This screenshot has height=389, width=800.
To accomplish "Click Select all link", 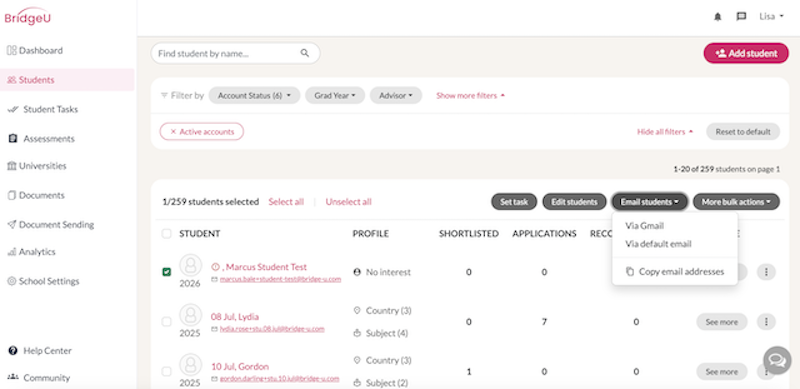I will point(286,202).
